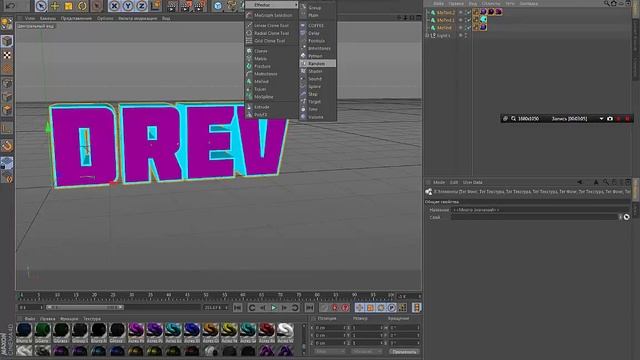
Task: Activate the Scale tool yellow box icon
Action: 68,6
